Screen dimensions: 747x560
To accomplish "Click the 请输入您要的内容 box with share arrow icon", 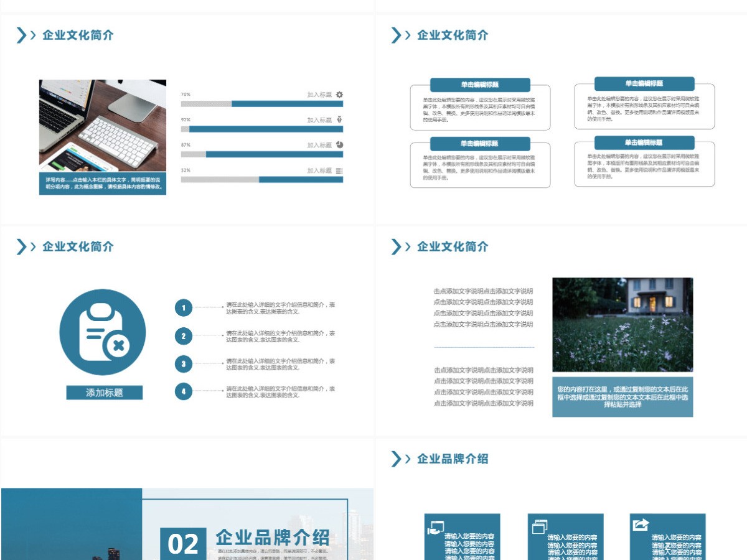I will coord(668,536).
